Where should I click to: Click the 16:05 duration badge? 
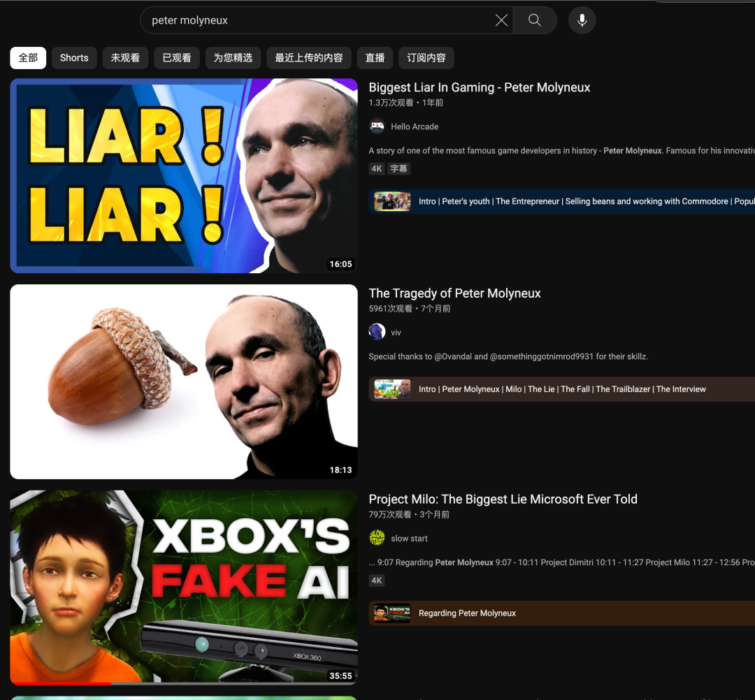click(340, 264)
